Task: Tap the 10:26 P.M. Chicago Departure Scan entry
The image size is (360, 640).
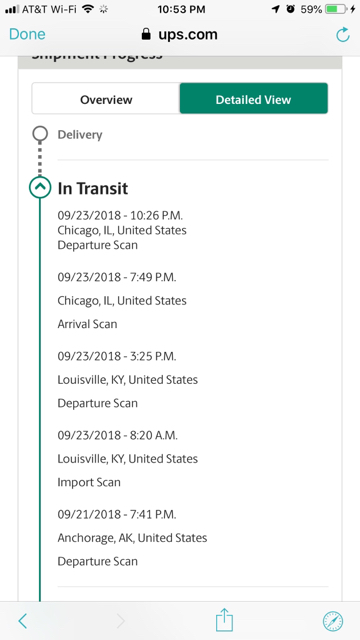Action: pyautogui.click(x=122, y=230)
